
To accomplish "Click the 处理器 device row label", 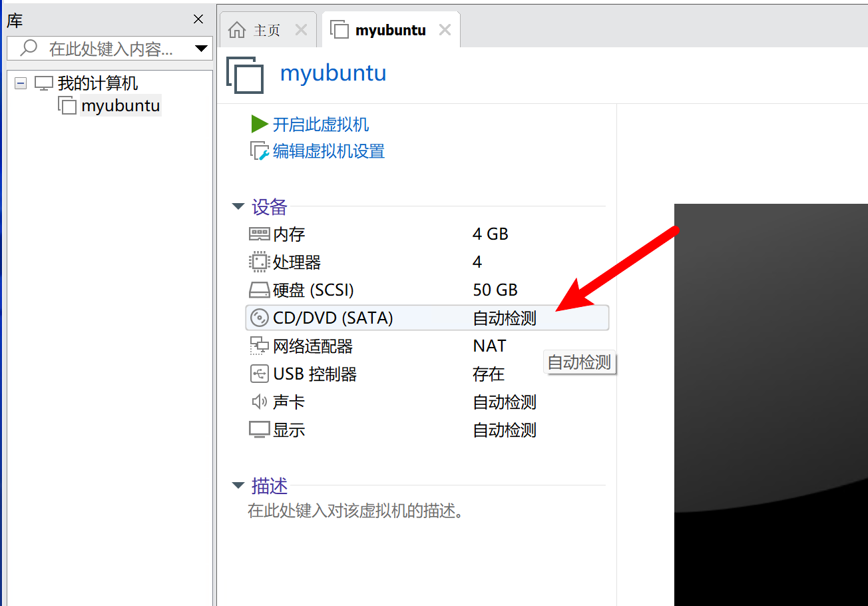I will [x=297, y=262].
